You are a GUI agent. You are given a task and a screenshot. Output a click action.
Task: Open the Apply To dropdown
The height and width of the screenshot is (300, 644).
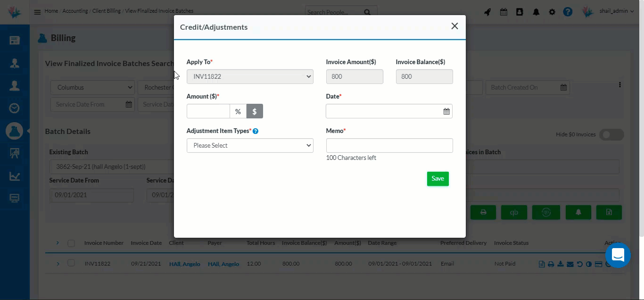[x=250, y=76]
